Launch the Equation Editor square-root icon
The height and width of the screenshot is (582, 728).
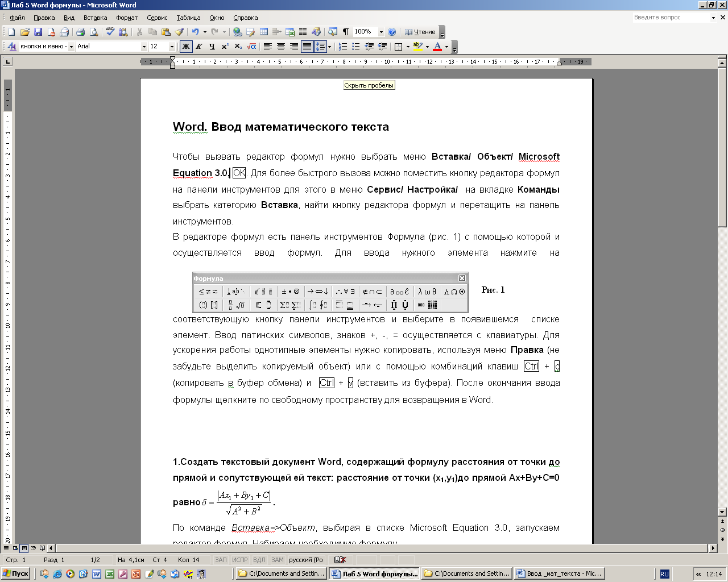tap(251, 47)
